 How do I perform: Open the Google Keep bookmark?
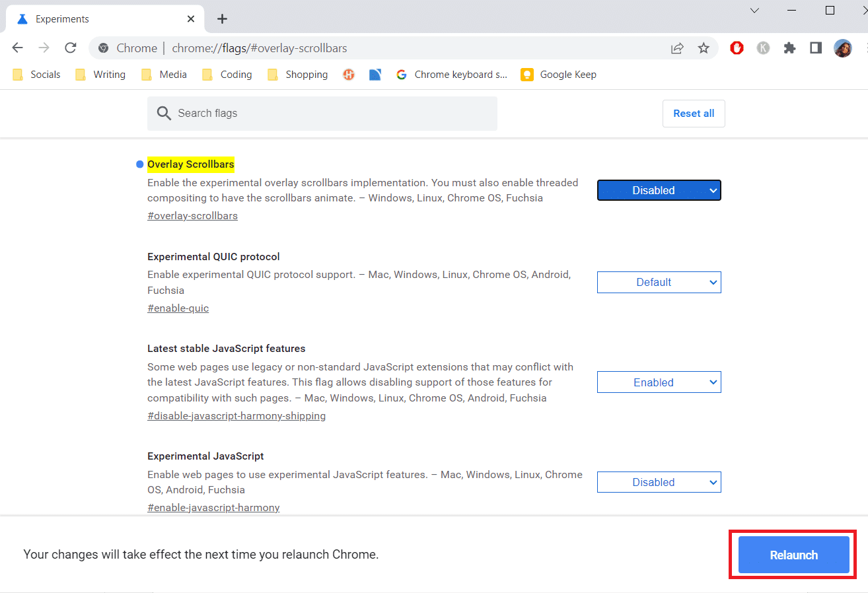pyautogui.click(x=558, y=75)
